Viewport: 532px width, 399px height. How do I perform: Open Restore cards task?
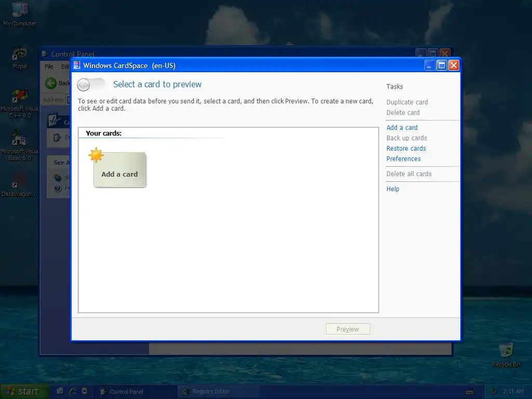click(406, 148)
